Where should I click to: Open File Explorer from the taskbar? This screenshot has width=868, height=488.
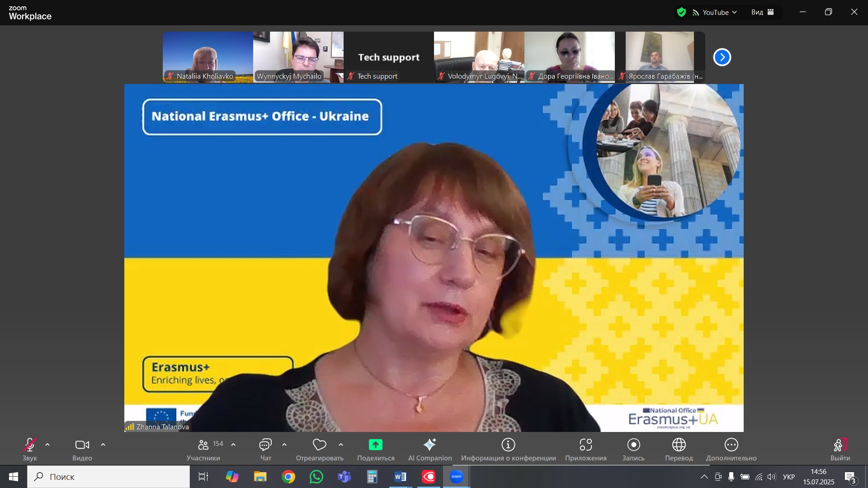click(260, 477)
